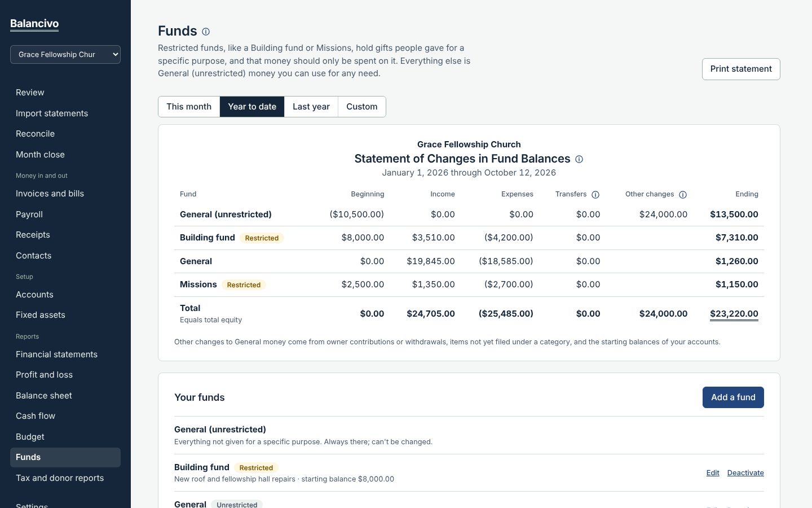Navigate to Contacts
The height and width of the screenshot is (508, 812).
pos(65,256)
